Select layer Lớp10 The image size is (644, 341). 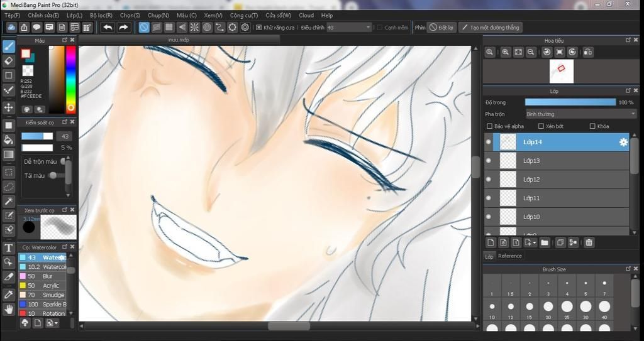557,217
